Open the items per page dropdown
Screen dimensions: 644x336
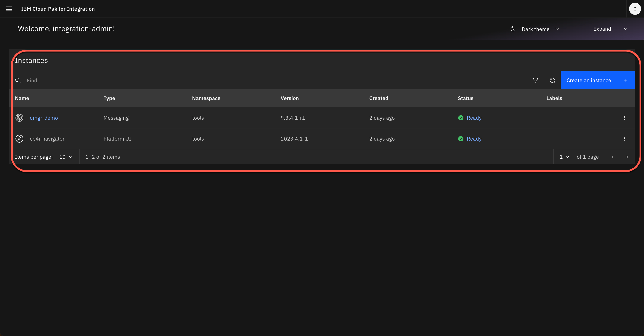coord(66,157)
